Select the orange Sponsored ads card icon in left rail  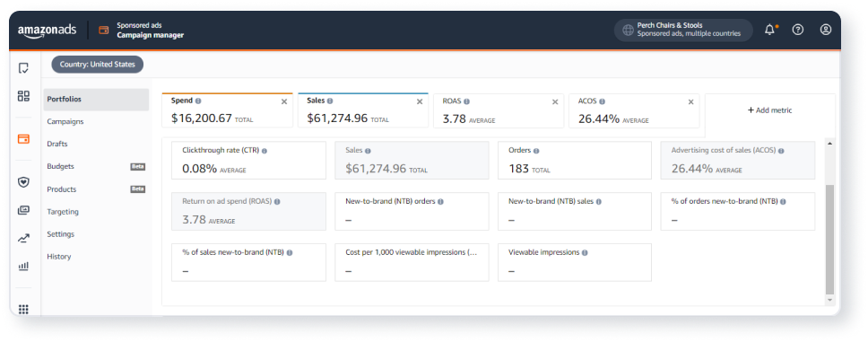coord(23,139)
